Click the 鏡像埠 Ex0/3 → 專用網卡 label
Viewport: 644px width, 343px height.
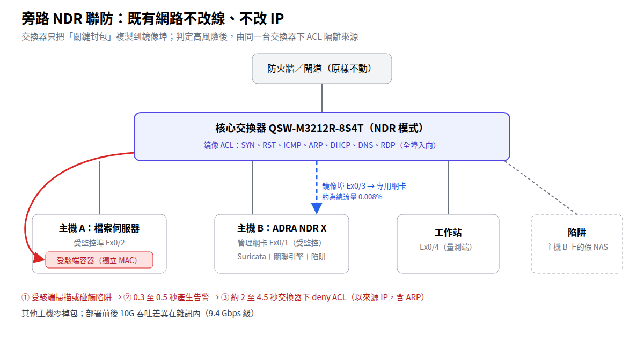point(364,186)
